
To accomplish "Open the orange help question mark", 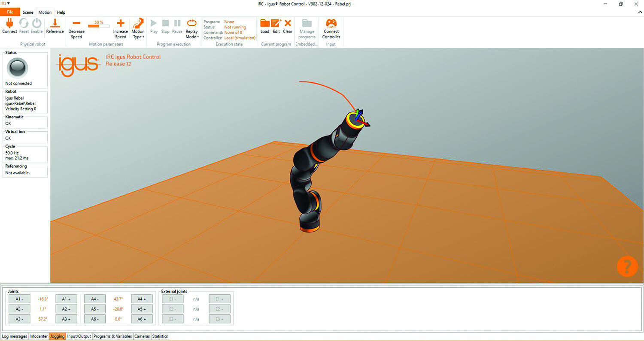I will (627, 266).
